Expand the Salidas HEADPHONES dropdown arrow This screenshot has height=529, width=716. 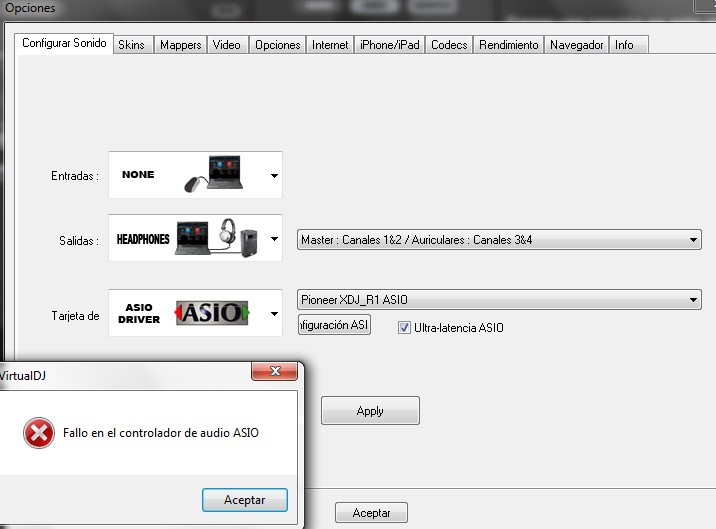(274, 238)
